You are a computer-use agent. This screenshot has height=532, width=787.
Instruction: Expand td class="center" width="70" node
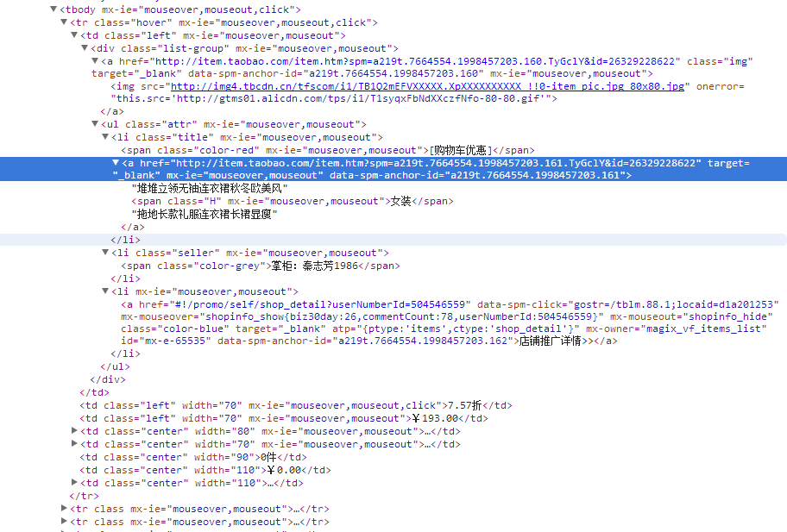coord(74,444)
